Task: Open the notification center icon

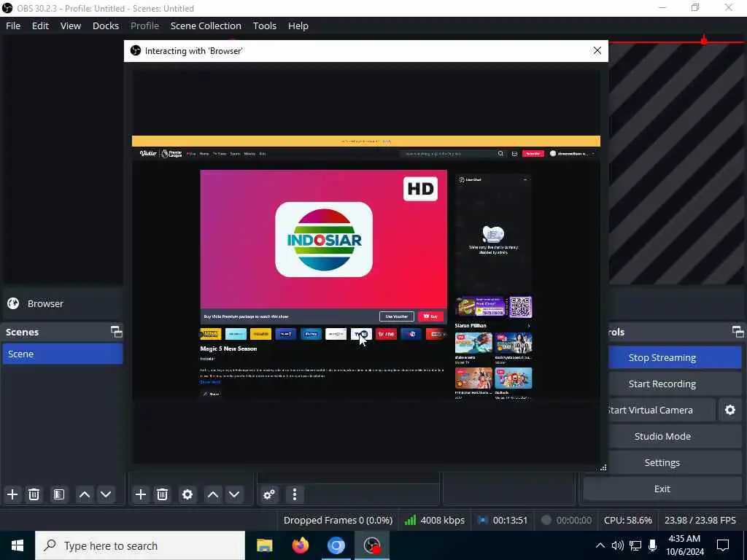Action: 723,545
